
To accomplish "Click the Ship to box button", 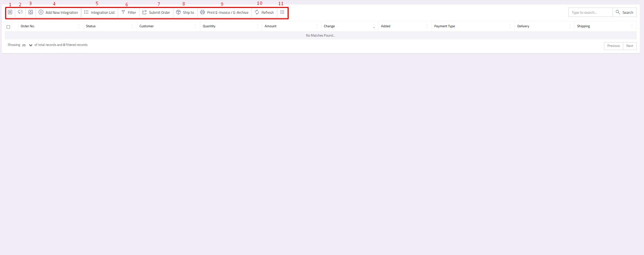I will 185,12.
